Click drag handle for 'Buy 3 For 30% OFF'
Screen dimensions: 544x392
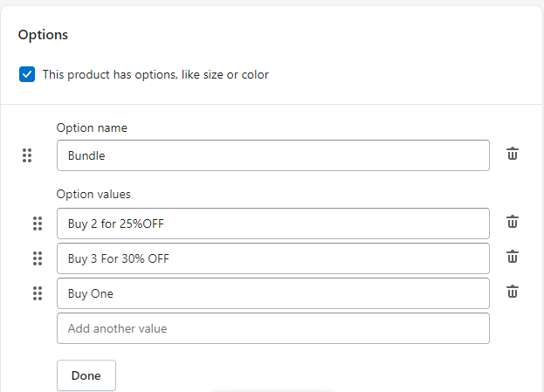[x=38, y=258]
